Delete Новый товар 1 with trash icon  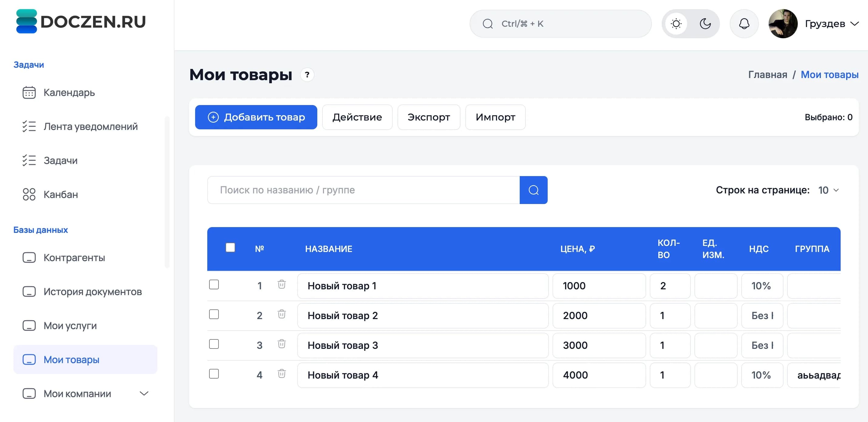282,285
